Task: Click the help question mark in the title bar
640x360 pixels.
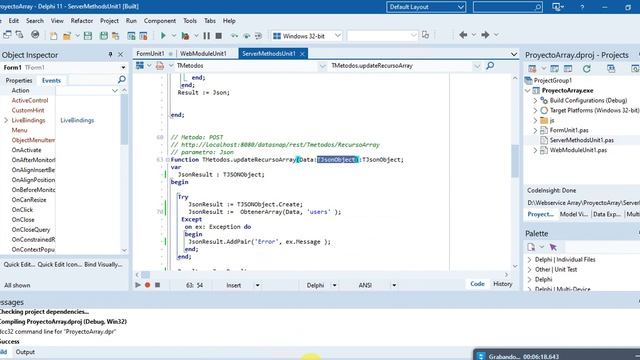Action: [582, 7]
